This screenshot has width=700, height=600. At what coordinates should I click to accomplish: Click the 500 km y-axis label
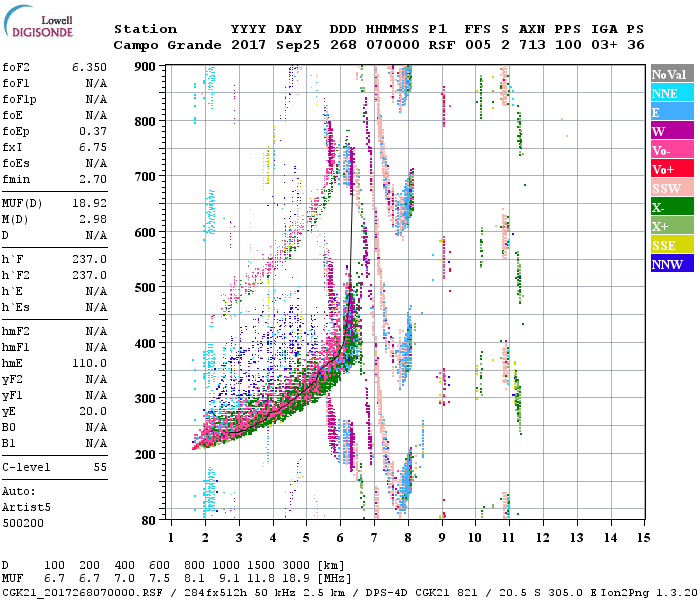coord(145,288)
